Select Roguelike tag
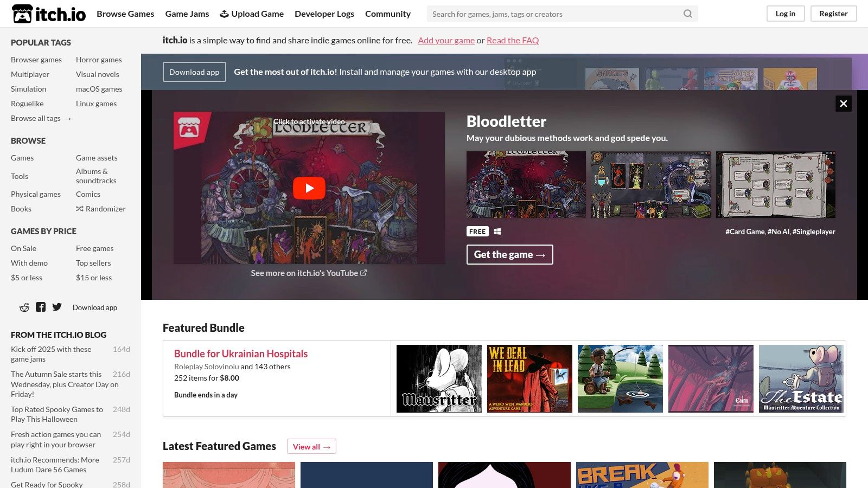 (27, 104)
